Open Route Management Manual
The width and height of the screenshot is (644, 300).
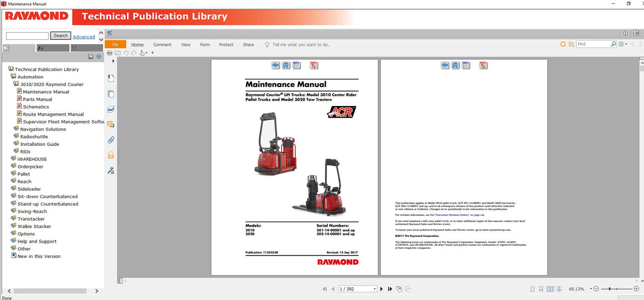(53, 114)
